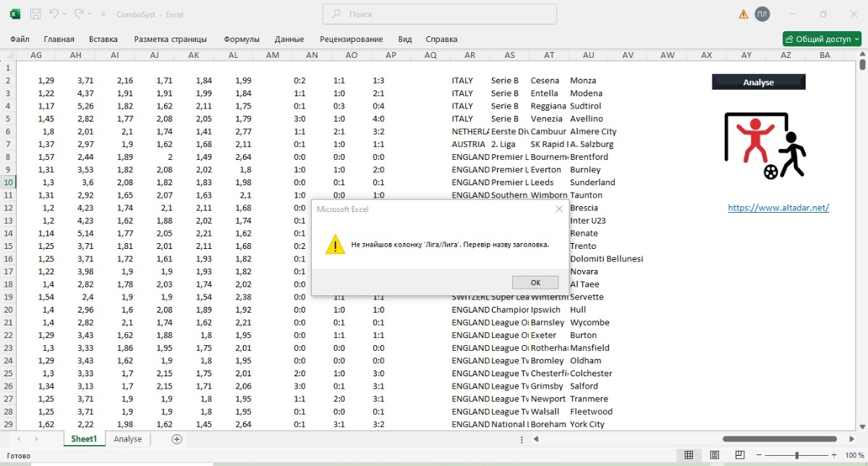868x466 pixels.
Task: Click the yellow warning triangle near account avatar
Action: [x=743, y=14]
